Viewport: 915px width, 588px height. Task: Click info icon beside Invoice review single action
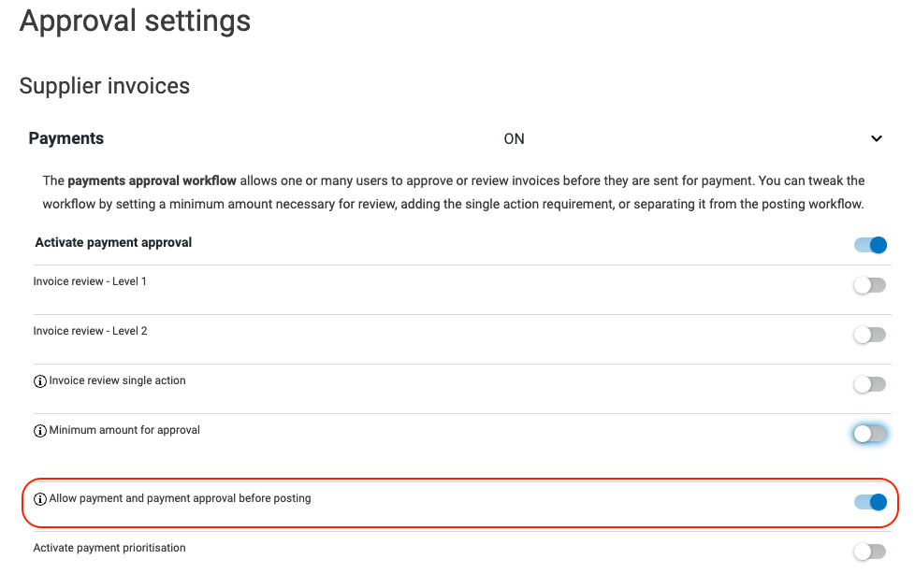click(x=39, y=381)
